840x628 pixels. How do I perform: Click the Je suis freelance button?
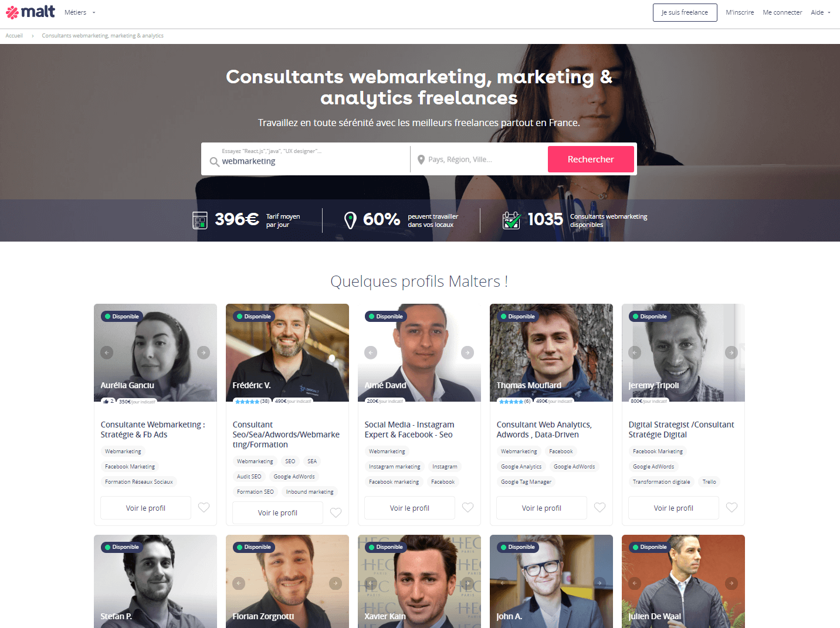[685, 12]
